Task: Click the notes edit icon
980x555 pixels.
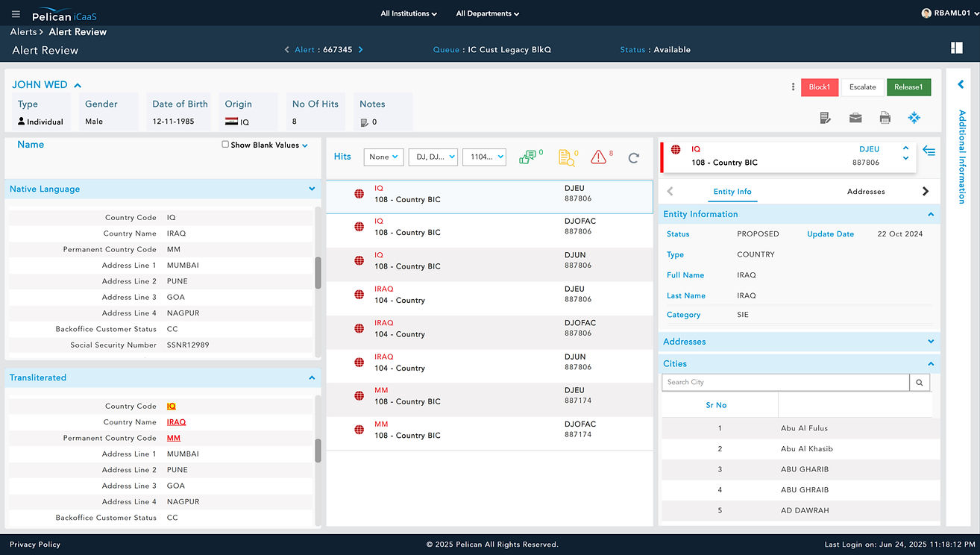Action: [x=826, y=118]
